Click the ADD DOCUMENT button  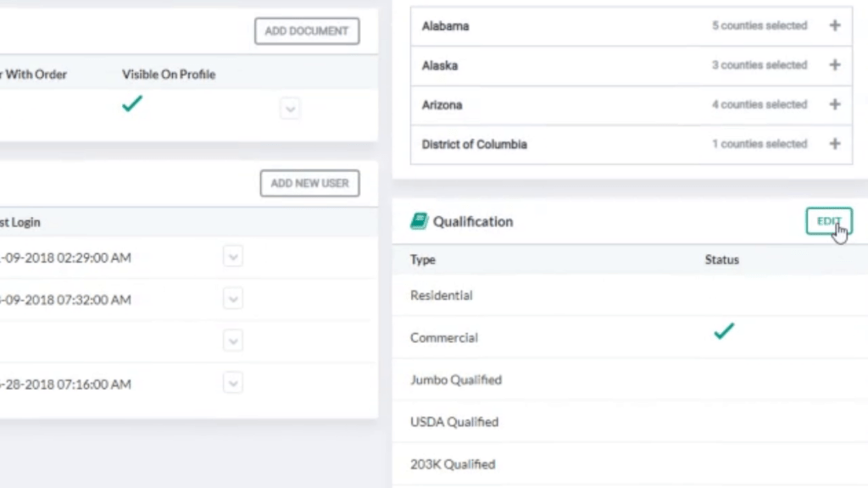coord(307,31)
